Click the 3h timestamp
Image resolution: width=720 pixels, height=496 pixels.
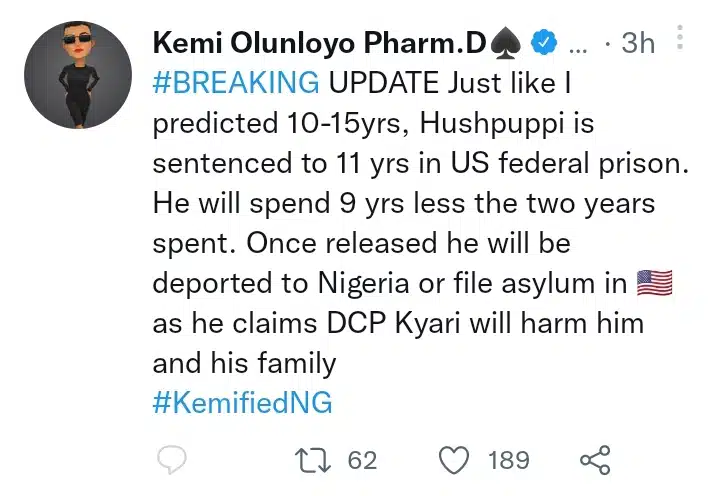(637, 44)
